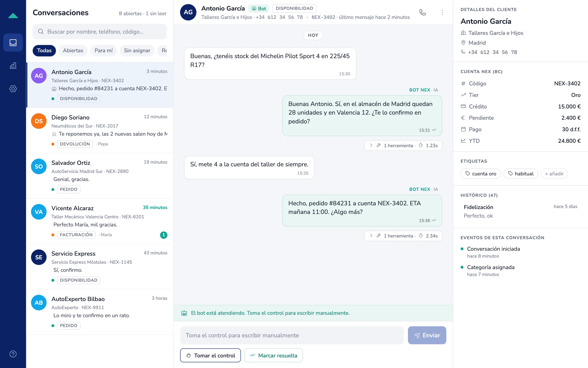Click the unread badge on Vicente Alcaraz
Image resolution: width=588 pixels, height=368 pixels.
click(x=164, y=235)
